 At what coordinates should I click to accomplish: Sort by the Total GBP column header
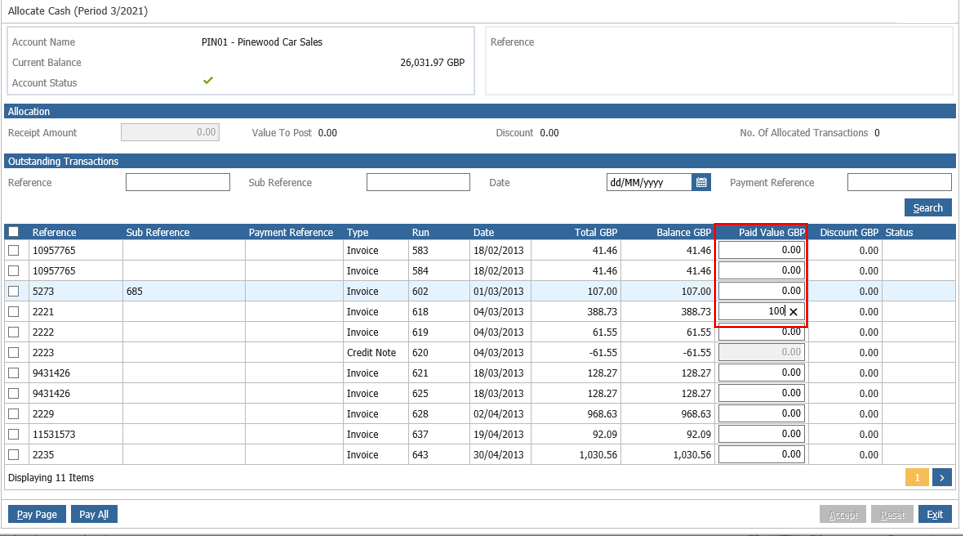point(596,232)
